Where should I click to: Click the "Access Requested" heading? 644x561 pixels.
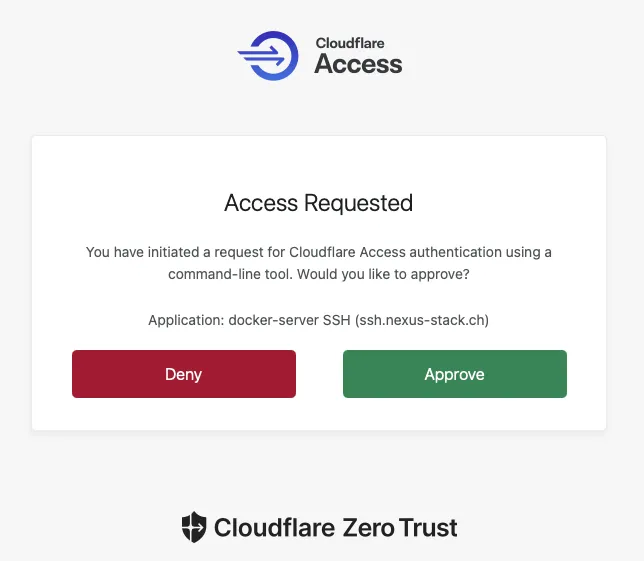318,203
